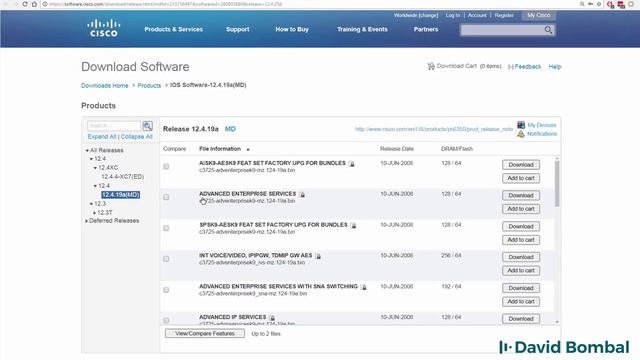Select 12.4.19a(MD) release in tree
This screenshot has height=360, width=640.
pos(121,195)
